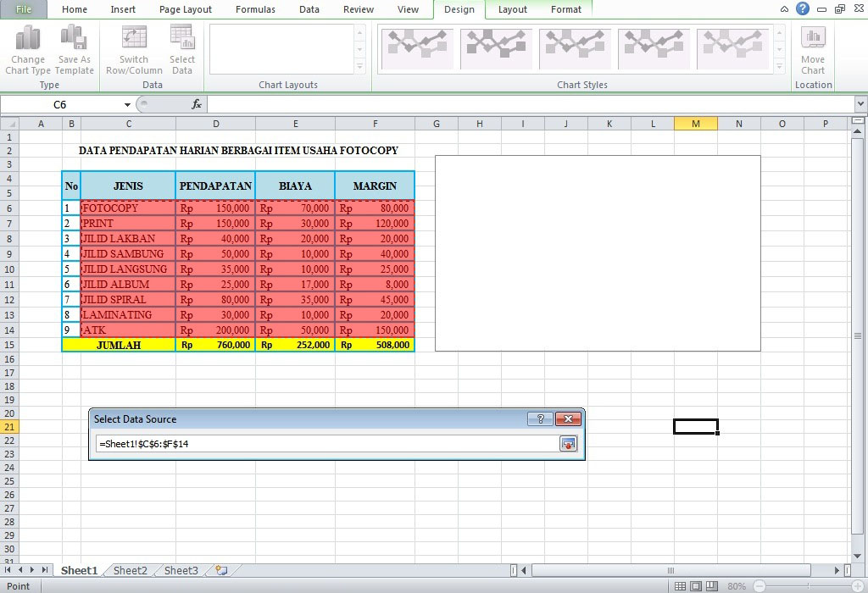868x593 pixels.
Task: Open the View tab
Action: click(408, 9)
